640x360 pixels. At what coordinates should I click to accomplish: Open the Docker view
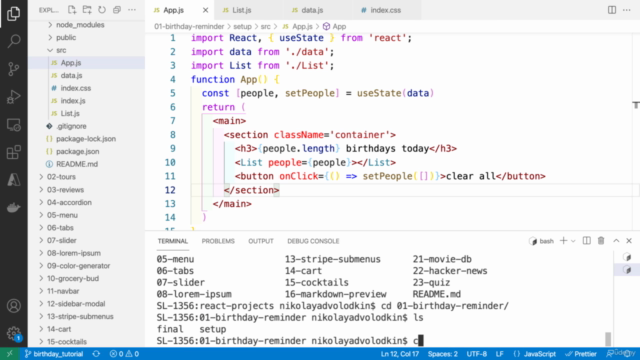pyautogui.click(x=13, y=207)
